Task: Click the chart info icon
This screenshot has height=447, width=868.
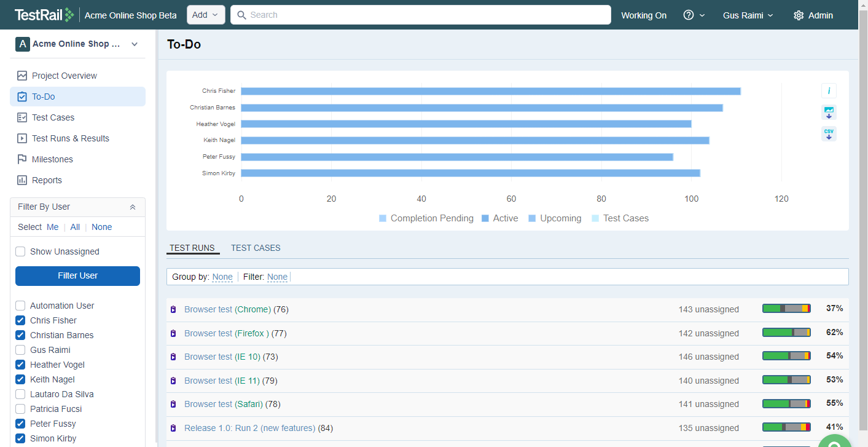Action: click(x=829, y=91)
